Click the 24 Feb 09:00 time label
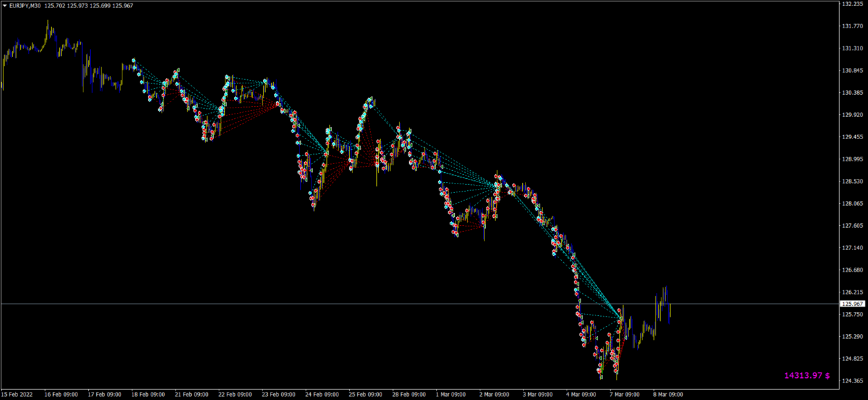This screenshot has height=400, width=868. [x=322, y=395]
